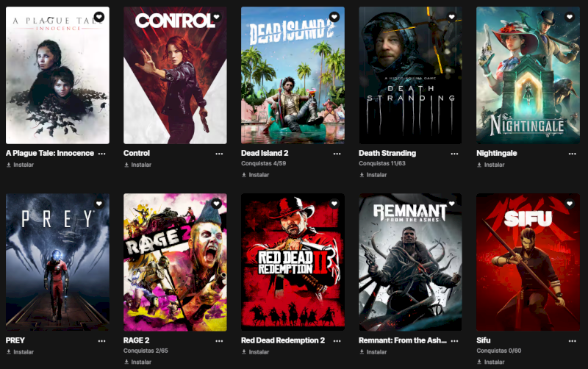Unfavorite Dead Island 2 via heart icon

[334, 17]
